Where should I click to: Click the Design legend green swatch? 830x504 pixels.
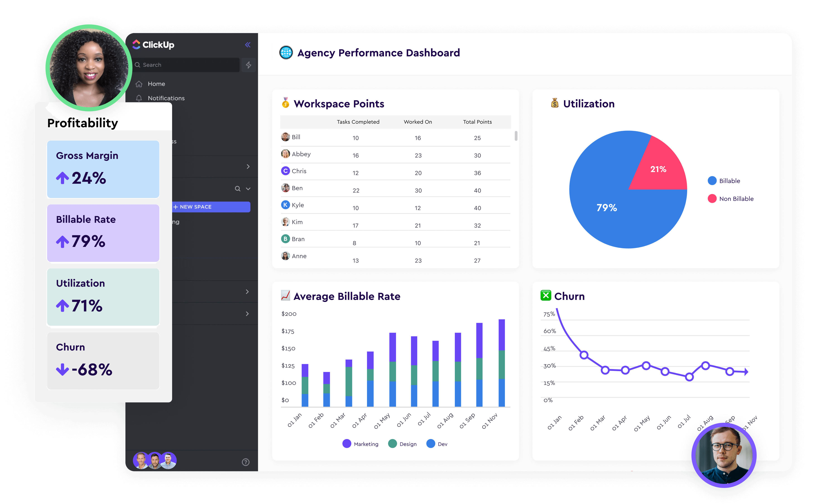(x=392, y=444)
